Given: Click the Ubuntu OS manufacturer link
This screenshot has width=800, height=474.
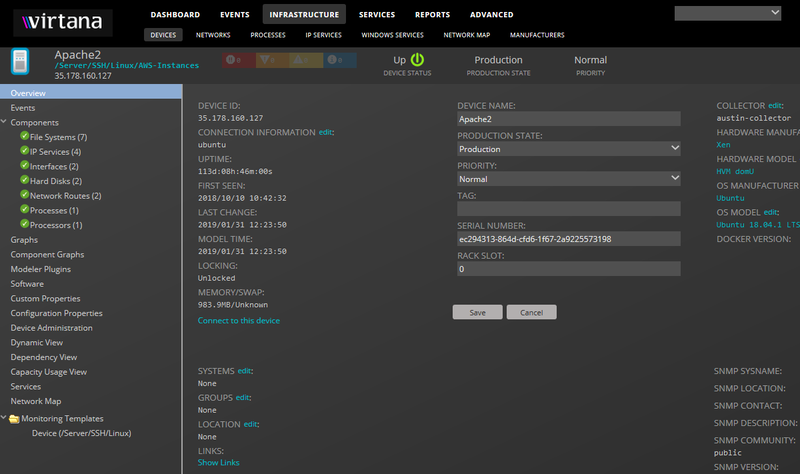Looking at the screenshot, I should pos(730,198).
